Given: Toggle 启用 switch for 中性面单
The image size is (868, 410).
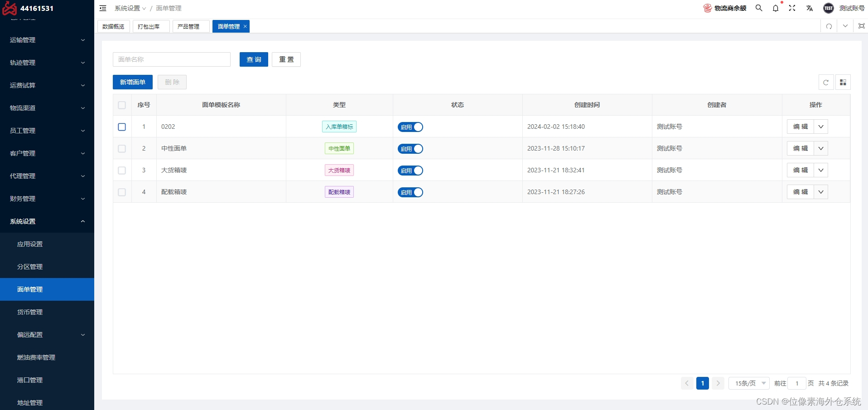Looking at the screenshot, I should coord(410,149).
